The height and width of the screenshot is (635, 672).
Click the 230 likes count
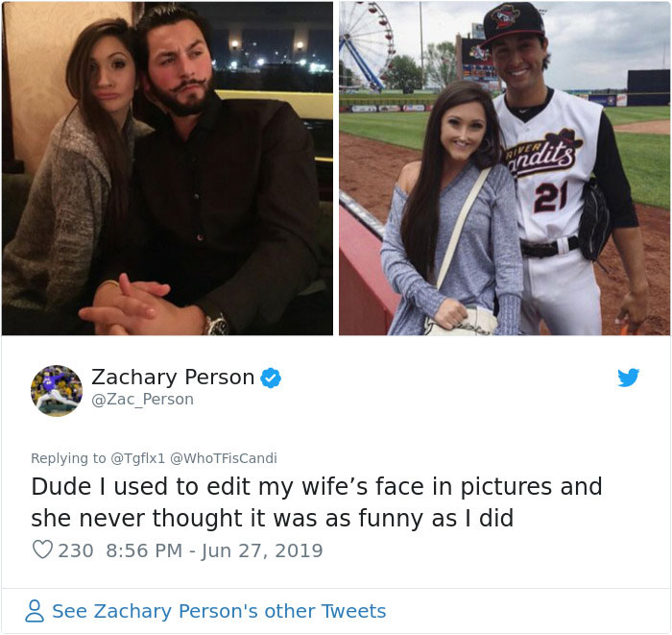(x=75, y=550)
